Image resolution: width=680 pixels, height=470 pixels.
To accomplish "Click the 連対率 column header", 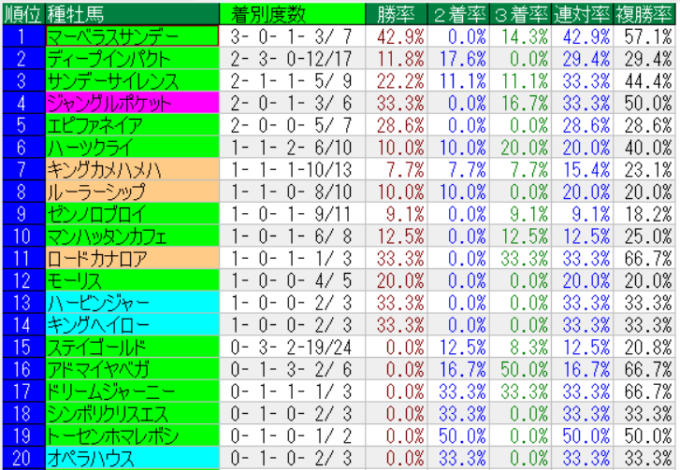I will click(585, 14).
